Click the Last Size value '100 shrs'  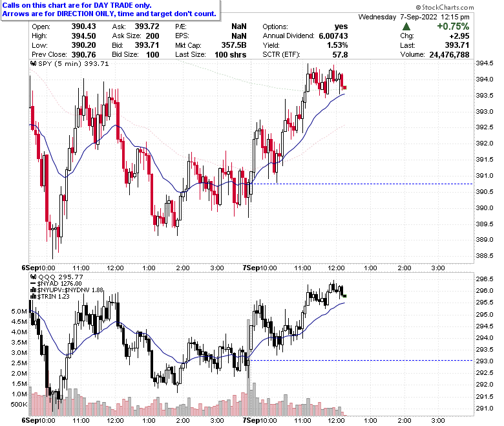point(231,55)
